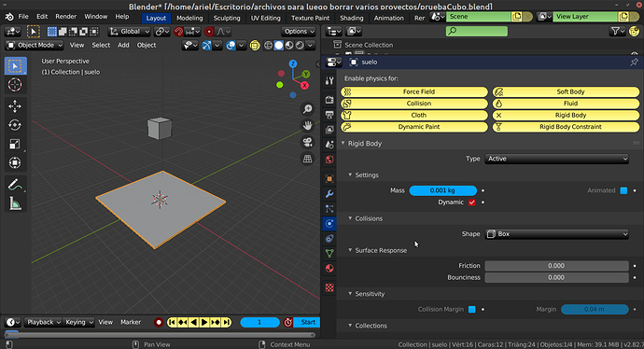Uncheck the Dynamic checkbox
The height and width of the screenshot is (349, 644).
click(472, 202)
